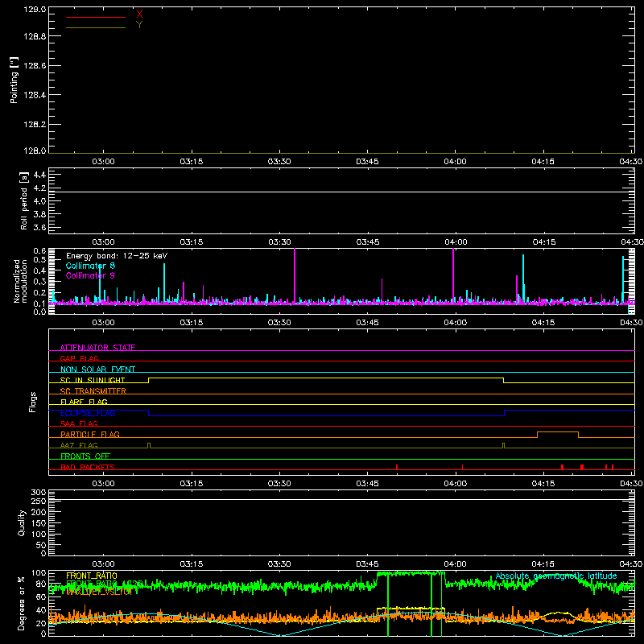Click the BAD_PACKETS flag label
The height and width of the screenshot is (644, 644).
pyautogui.click(x=88, y=467)
